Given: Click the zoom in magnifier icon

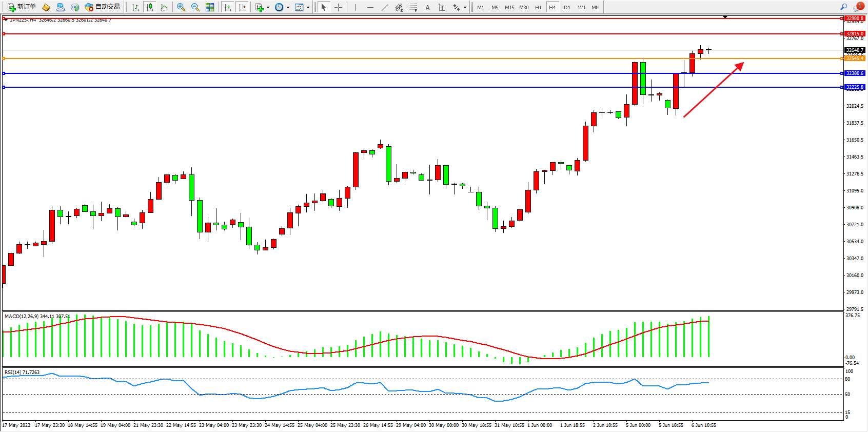Looking at the screenshot, I should [x=181, y=7].
